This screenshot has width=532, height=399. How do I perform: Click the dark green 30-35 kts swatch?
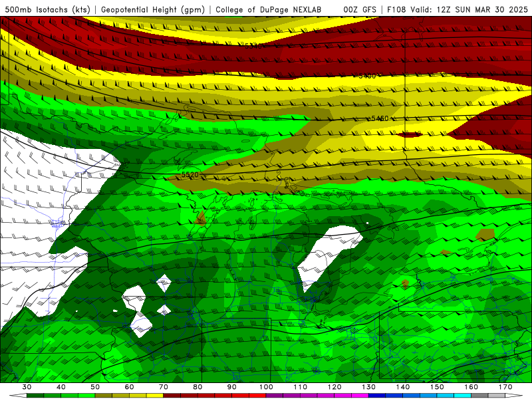click(x=35, y=396)
